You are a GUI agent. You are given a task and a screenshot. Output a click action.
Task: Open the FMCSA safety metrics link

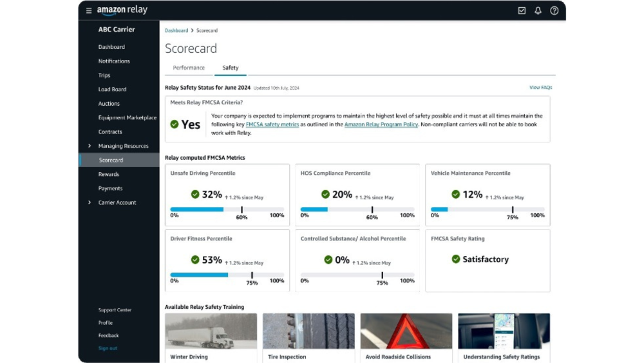tap(272, 124)
